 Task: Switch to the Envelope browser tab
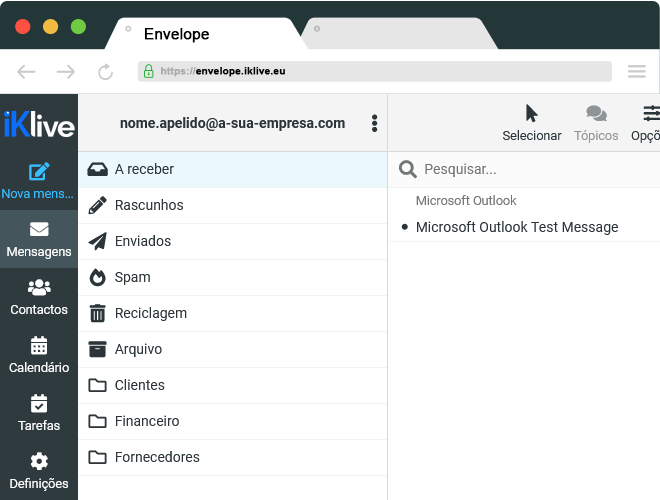click(x=177, y=34)
